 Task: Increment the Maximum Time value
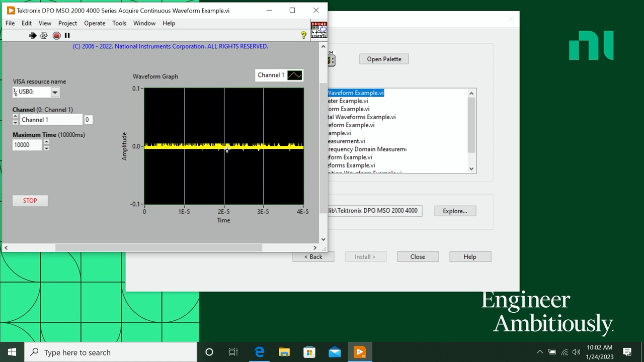pyautogui.click(x=46, y=142)
